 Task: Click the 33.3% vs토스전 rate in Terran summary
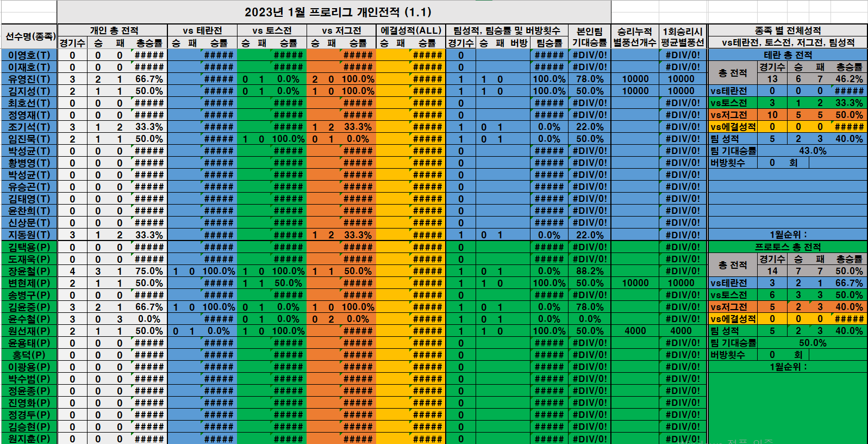pyautogui.click(x=849, y=103)
